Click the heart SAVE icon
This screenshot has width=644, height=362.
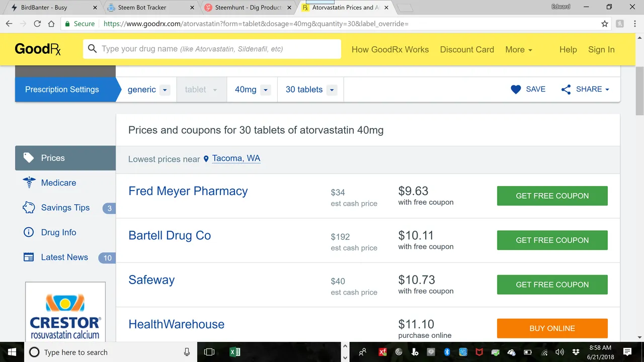(516, 89)
